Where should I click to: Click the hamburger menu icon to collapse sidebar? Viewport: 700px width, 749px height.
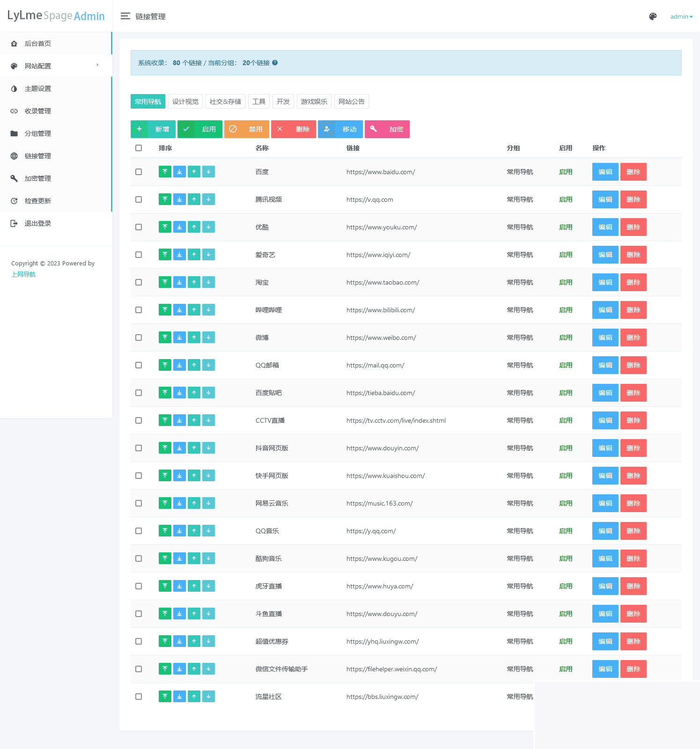click(125, 16)
